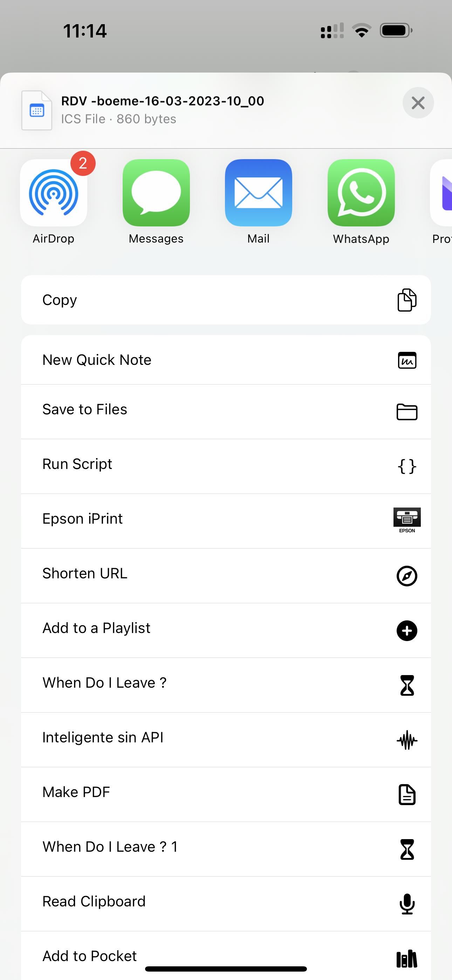The image size is (452, 980).
Task: Tap the Inteligente sin API shortcut
Action: (226, 738)
